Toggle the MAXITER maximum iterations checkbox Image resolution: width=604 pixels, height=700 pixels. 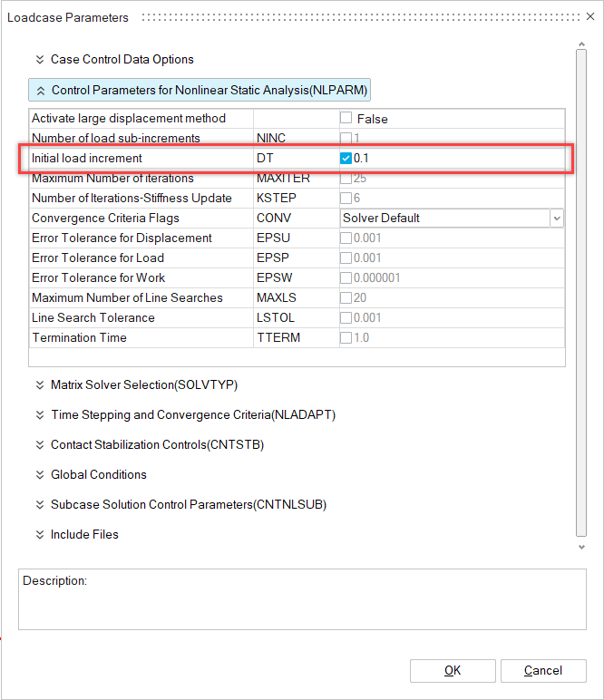click(346, 178)
